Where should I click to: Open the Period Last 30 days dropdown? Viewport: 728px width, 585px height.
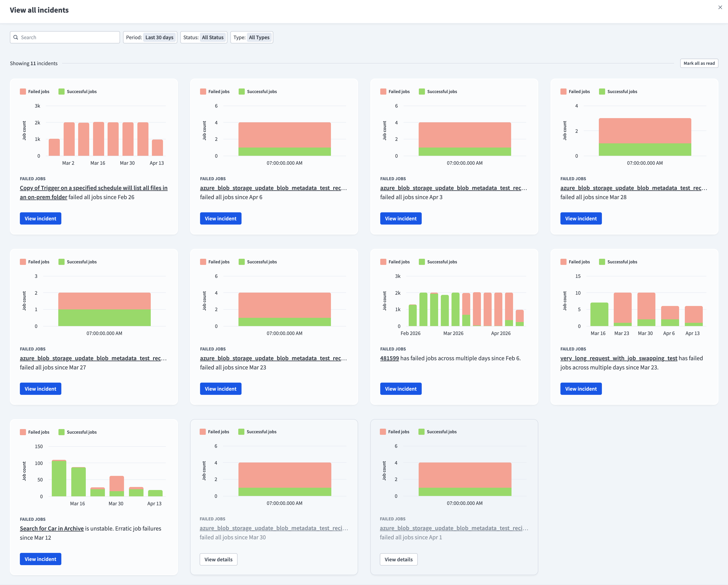150,37
